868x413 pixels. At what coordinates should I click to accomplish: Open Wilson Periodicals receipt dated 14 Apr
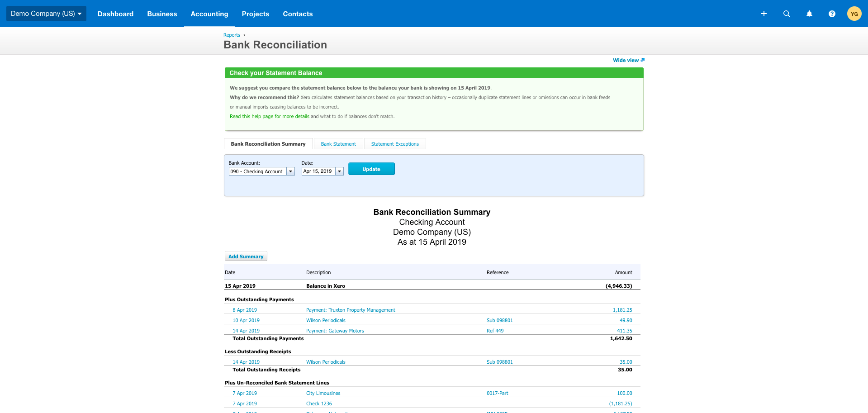(x=326, y=362)
